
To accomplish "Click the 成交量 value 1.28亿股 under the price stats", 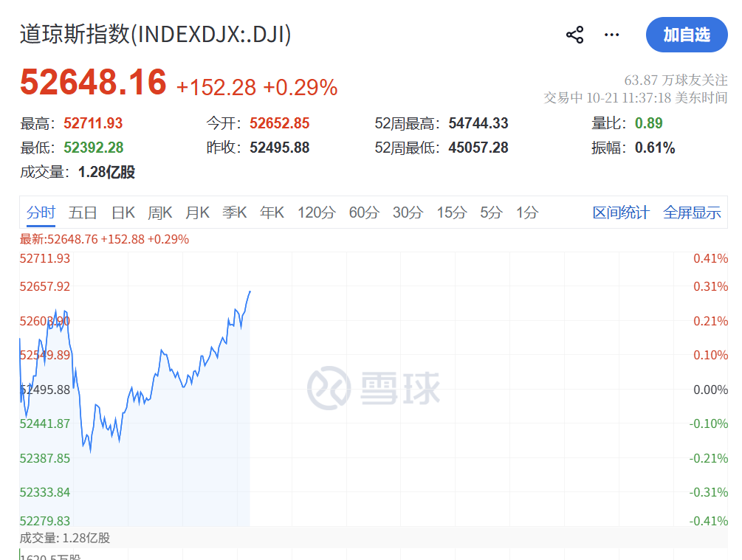I will tap(106, 172).
